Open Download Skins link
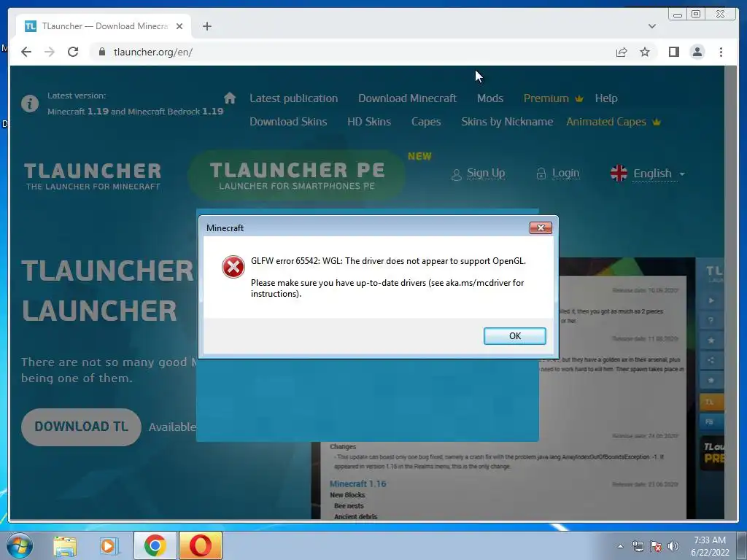Image resolution: width=747 pixels, height=560 pixels. pyautogui.click(x=288, y=122)
